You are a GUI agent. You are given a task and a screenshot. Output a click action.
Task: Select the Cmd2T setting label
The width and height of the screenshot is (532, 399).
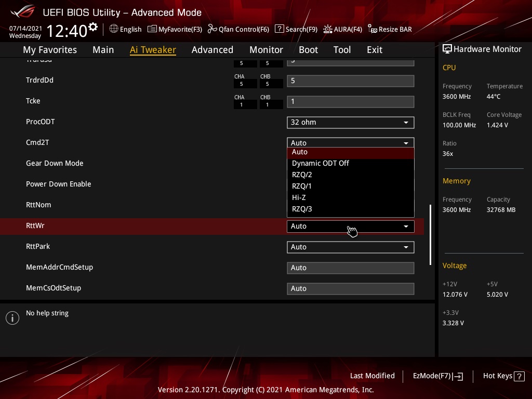(37, 142)
